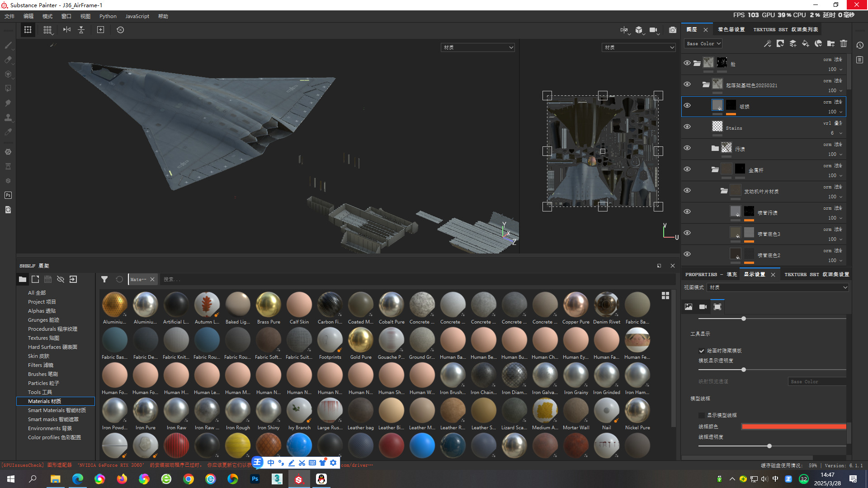Toggle visibility of 起落架基础色20250321 folder
This screenshot has height=488, width=868.
[687, 84]
